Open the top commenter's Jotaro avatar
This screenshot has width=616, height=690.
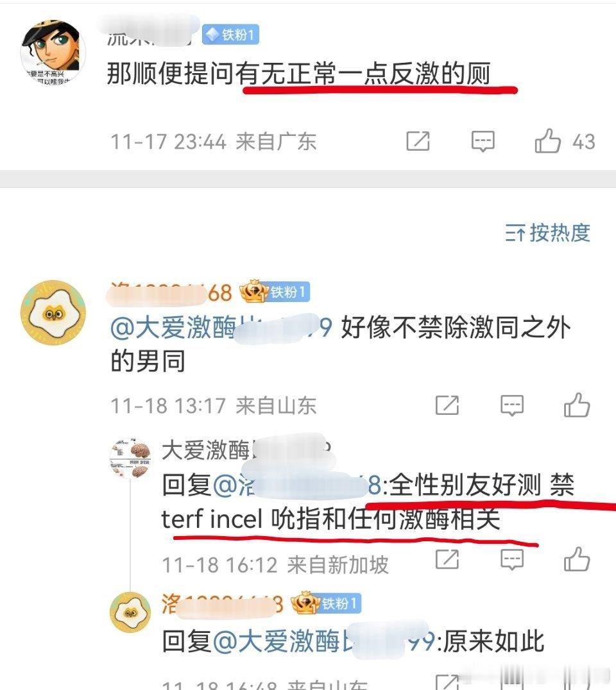(53, 52)
